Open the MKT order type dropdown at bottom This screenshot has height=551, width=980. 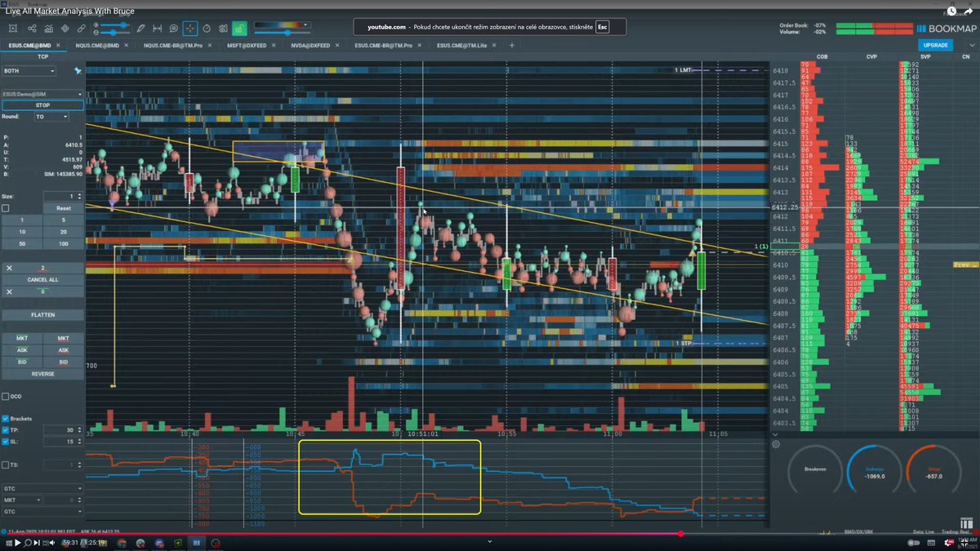(22, 500)
